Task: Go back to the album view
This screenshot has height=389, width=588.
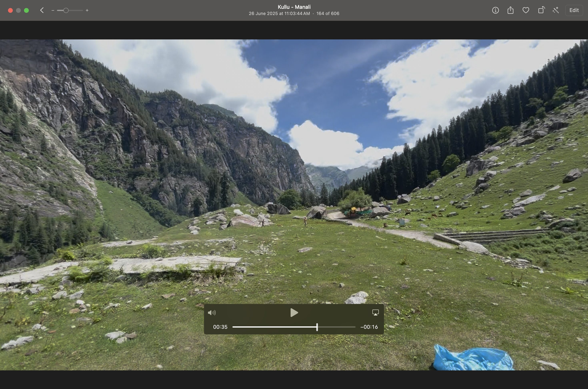Action: pyautogui.click(x=42, y=10)
